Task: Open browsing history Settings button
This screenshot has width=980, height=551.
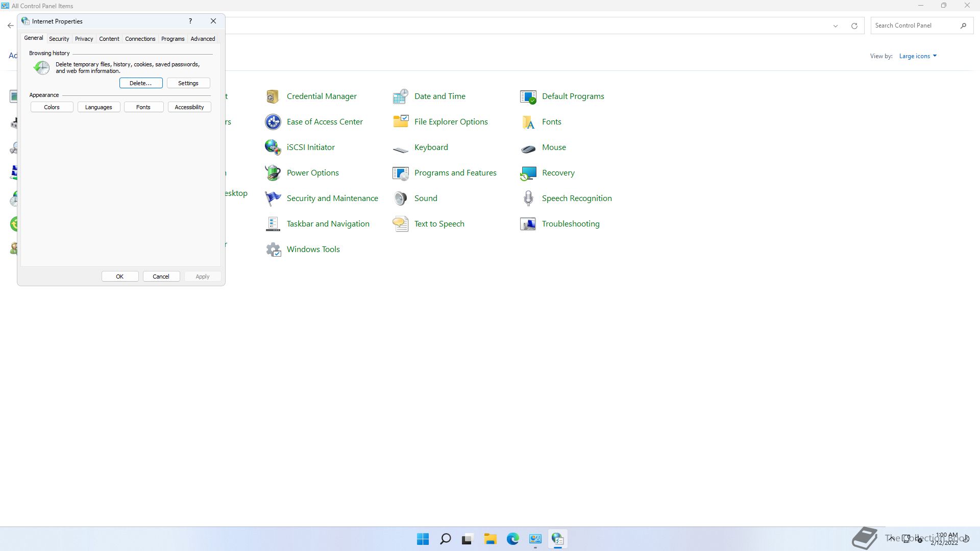Action: pyautogui.click(x=188, y=83)
